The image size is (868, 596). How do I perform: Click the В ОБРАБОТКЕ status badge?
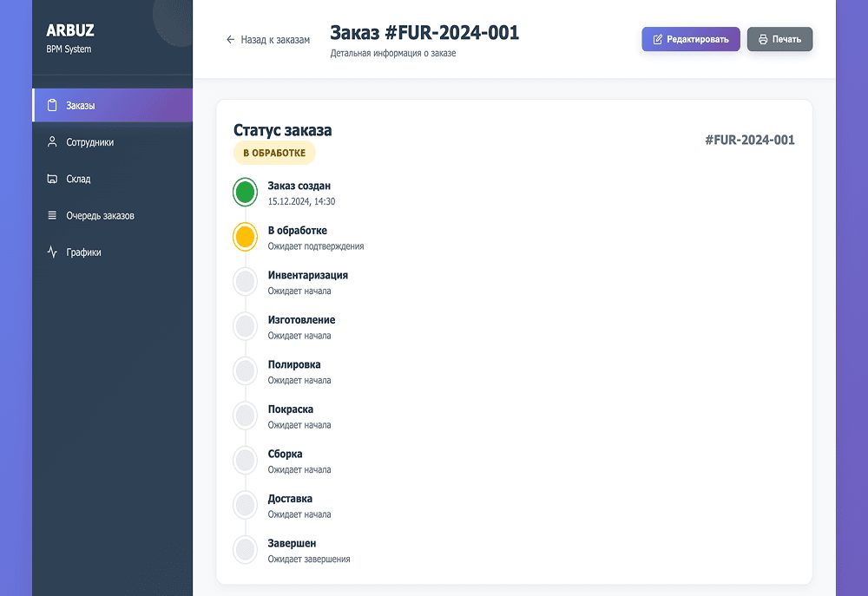coord(274,154)
